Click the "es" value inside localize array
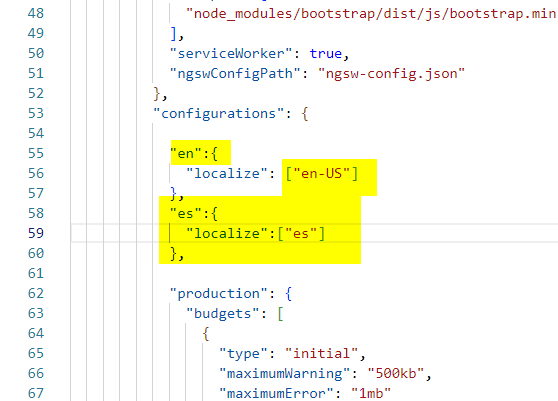Screen dimensions: 558x401 click(x=301, y=233)
